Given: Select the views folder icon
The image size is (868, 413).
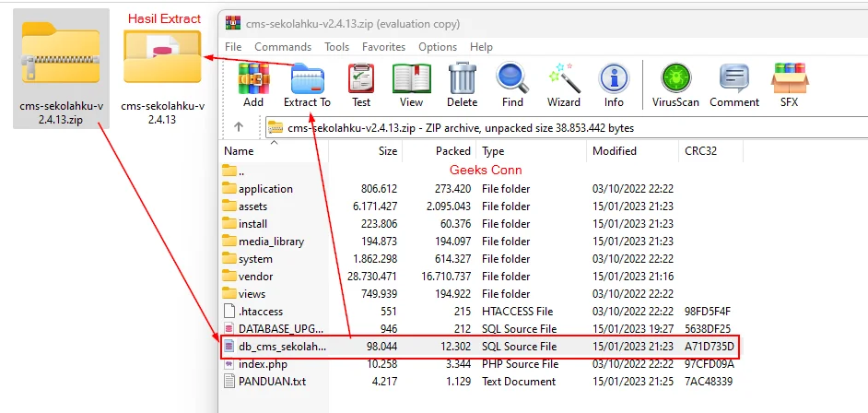Looking at the screenshot, I should (x=229, y=293).
